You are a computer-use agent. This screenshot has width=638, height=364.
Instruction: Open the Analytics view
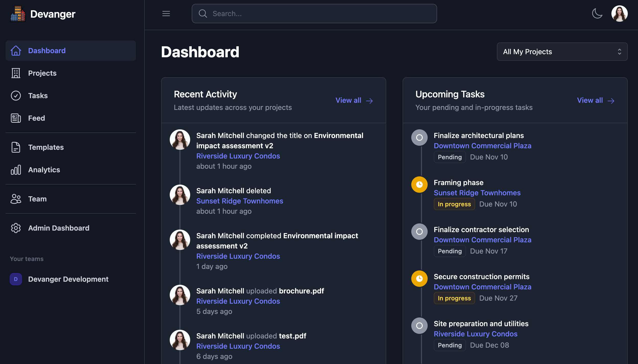[x=44, y=170]
